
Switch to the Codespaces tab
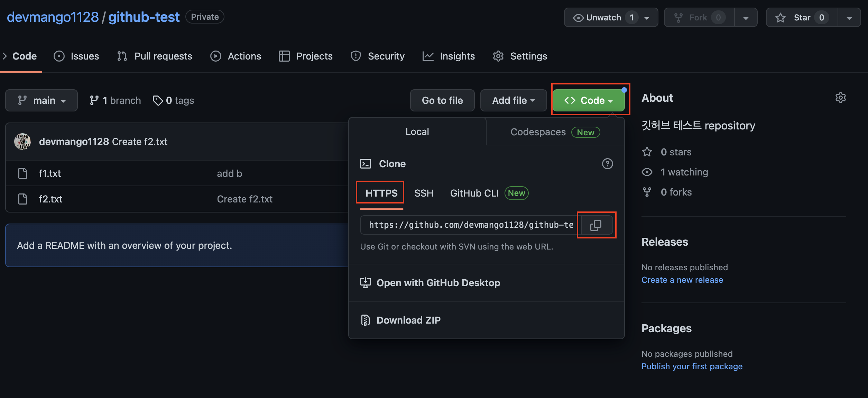coord(555,132)
